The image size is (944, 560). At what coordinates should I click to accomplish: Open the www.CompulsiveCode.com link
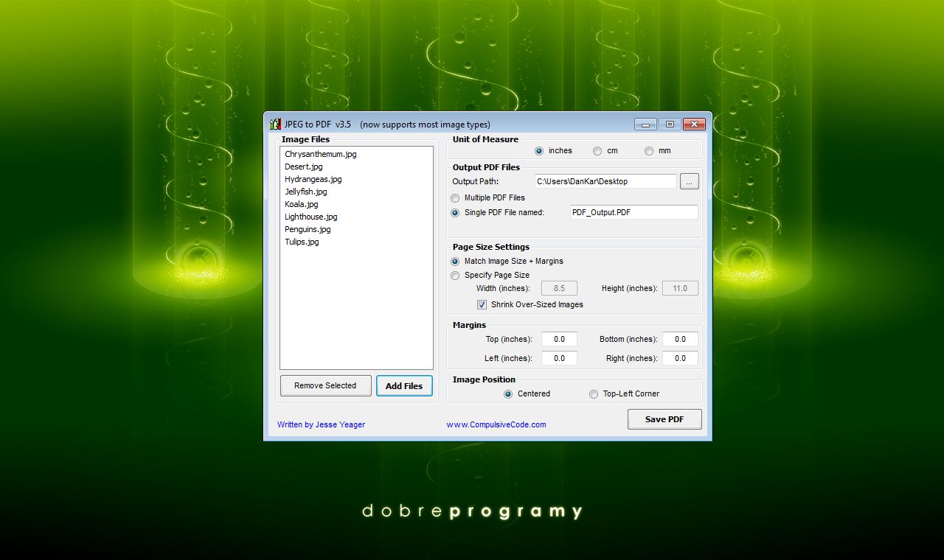(496, 424)
